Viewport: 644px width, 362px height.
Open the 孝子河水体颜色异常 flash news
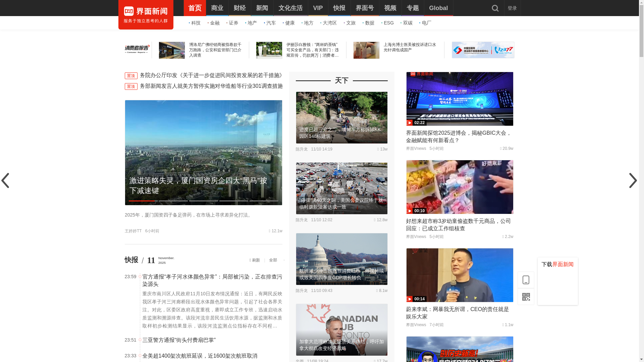pos(212,280)
